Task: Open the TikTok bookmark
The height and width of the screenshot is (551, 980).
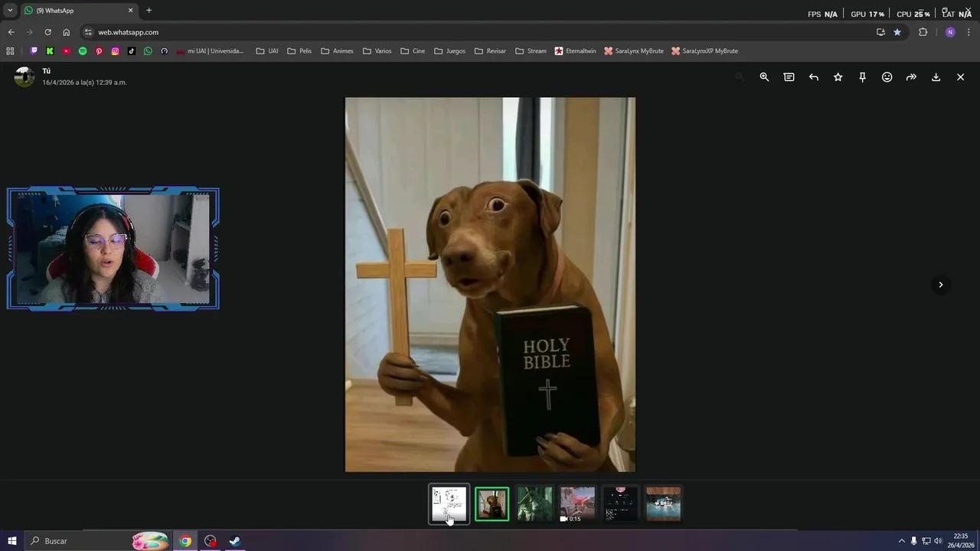Action: coord(132,51)
